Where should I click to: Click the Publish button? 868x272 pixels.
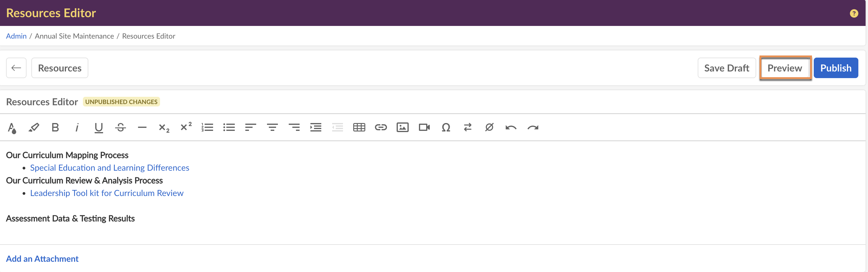tap(835, 68)
